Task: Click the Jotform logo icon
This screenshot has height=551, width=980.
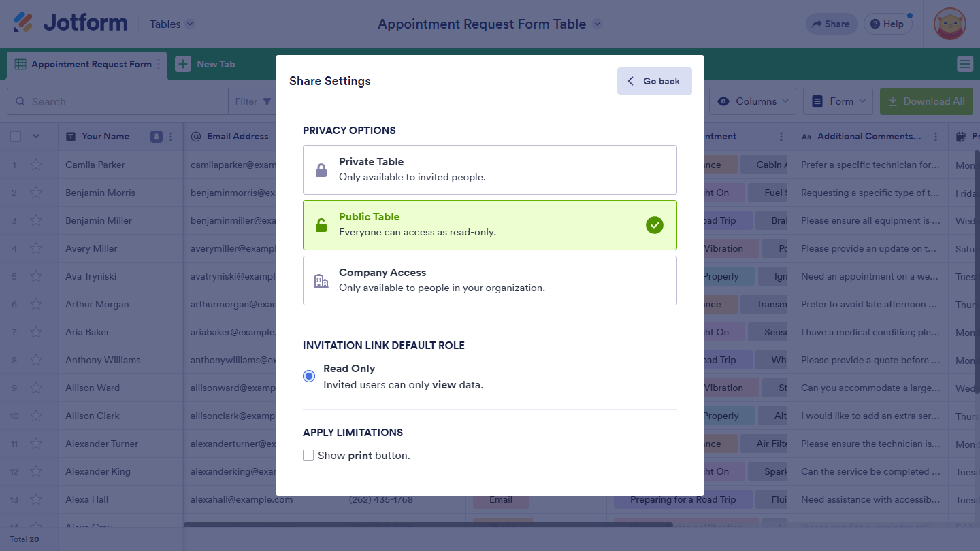Action: pyautogui.click(x=23, y=23)
